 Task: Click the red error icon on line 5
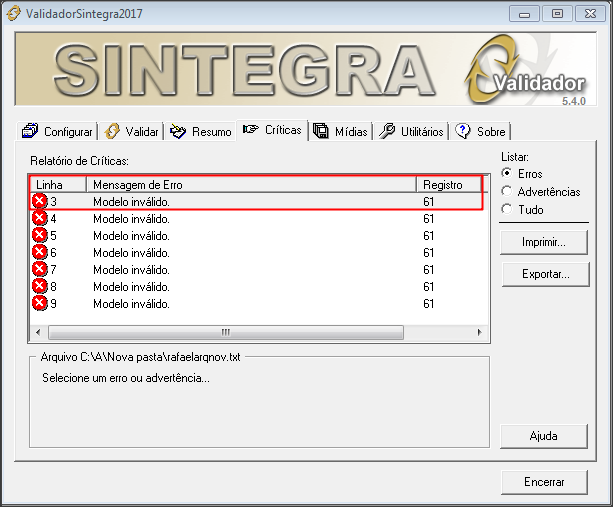[39, 235]
